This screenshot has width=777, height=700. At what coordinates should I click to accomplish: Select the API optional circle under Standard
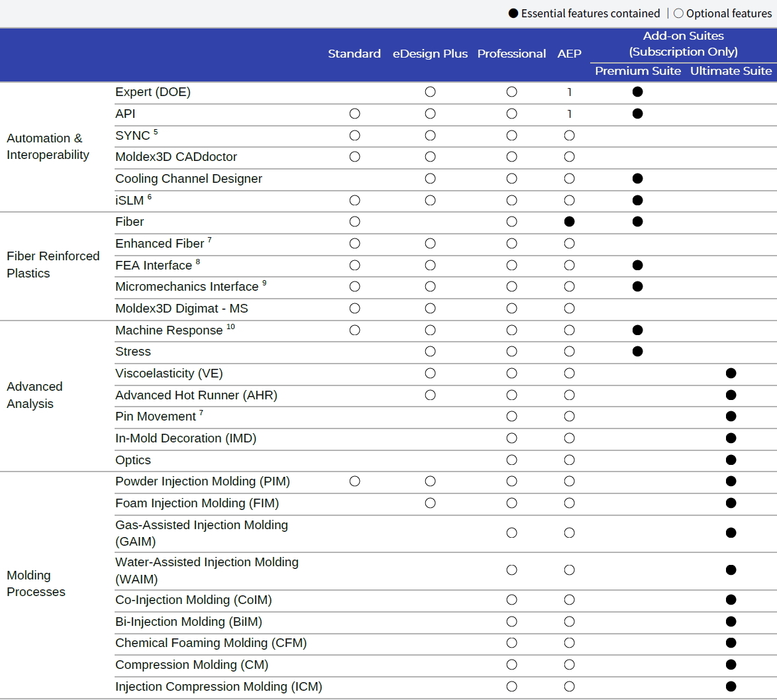pos(354,114)
